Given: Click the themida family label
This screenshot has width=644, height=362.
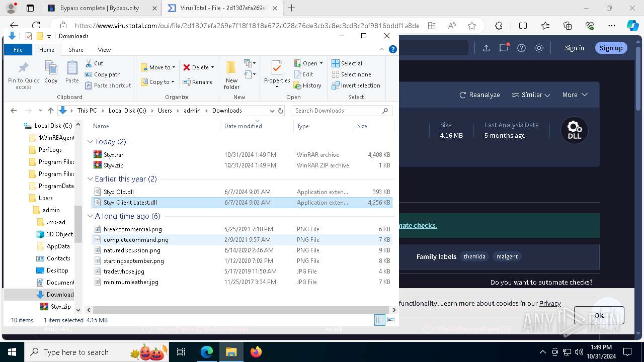Looking at the screenshot, I should 474,256.
